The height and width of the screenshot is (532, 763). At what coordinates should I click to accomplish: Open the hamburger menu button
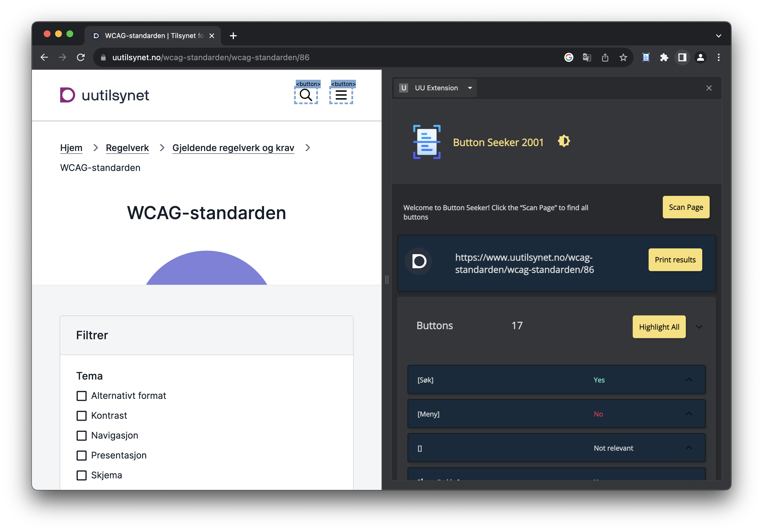pyautogui.click(x=341, y=95)
